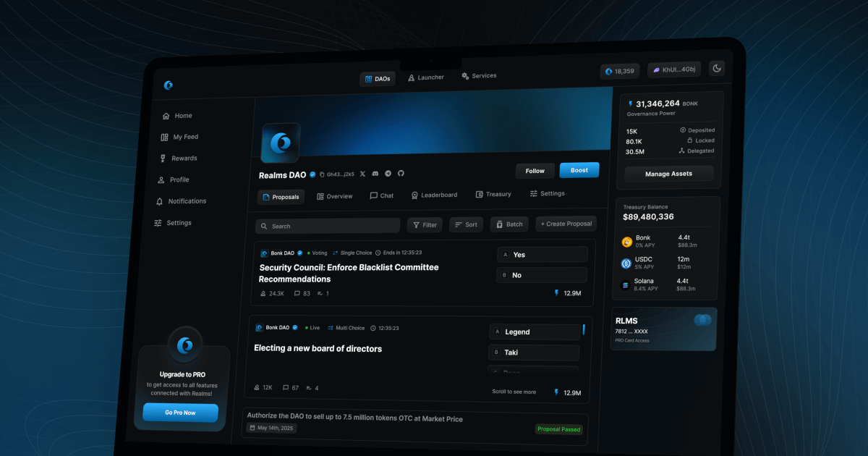Toggle dark mode with the moon icon
The image size is (868, 456).
click(x=717, y=68)
